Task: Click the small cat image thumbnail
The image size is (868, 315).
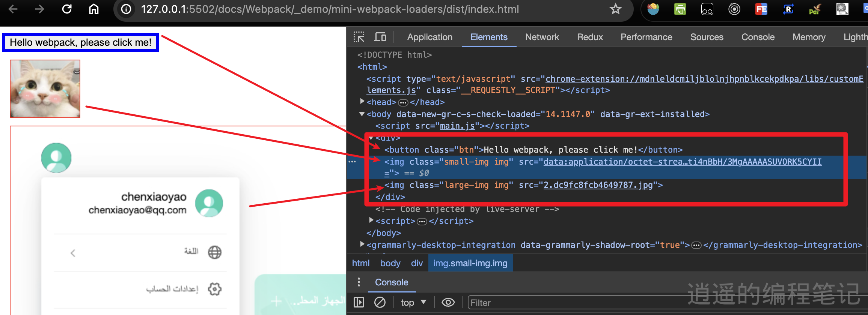Action: pos(45,89)
